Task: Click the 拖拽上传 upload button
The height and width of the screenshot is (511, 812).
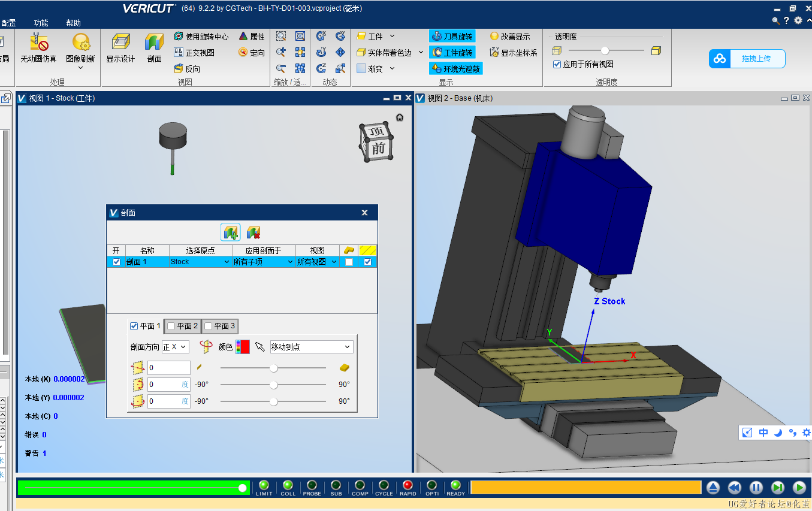Action: point(747,59)
